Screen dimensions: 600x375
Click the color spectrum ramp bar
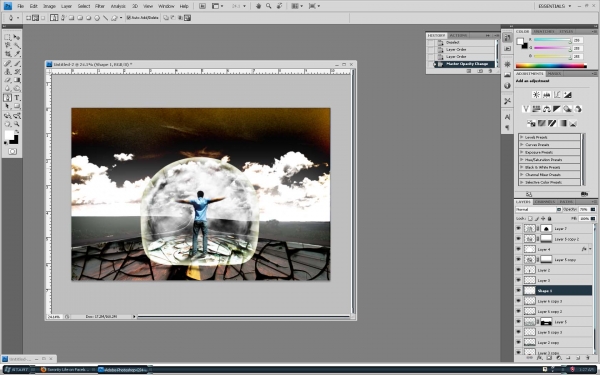[551, 66]
